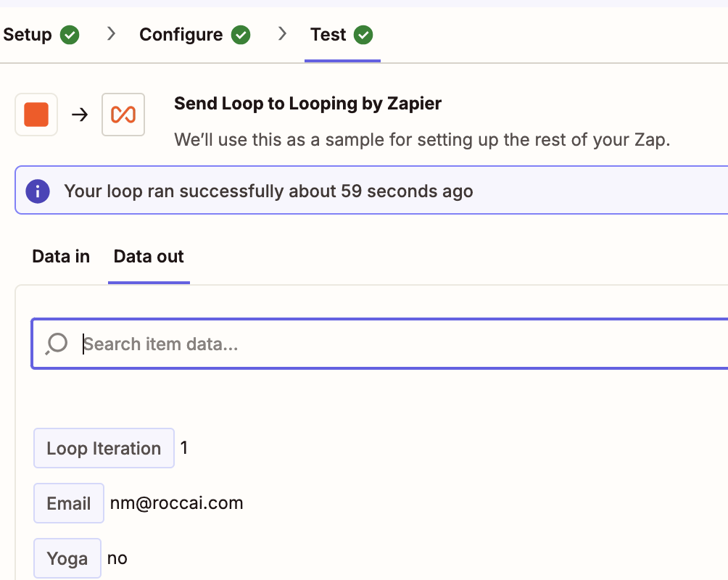Click the green checkmark next to Setup
Image resolution: width=728 pixels, height=580 pixels.
coord(70,35)
